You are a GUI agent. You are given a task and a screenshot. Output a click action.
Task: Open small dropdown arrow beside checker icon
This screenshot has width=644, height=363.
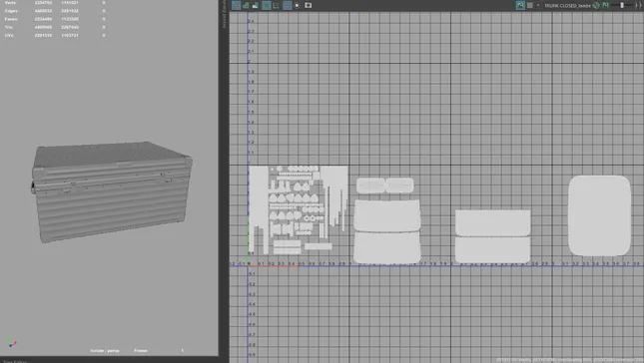click(538, 5)
